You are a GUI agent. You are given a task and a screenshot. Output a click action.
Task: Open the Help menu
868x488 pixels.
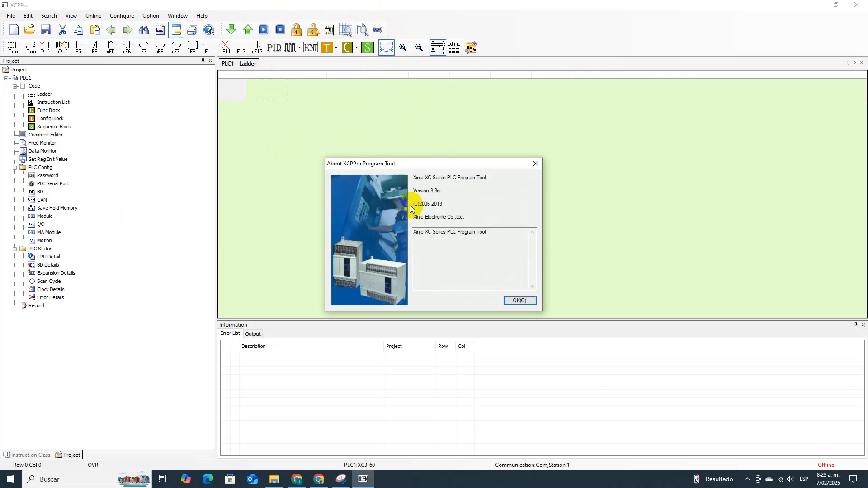(202, 16)
